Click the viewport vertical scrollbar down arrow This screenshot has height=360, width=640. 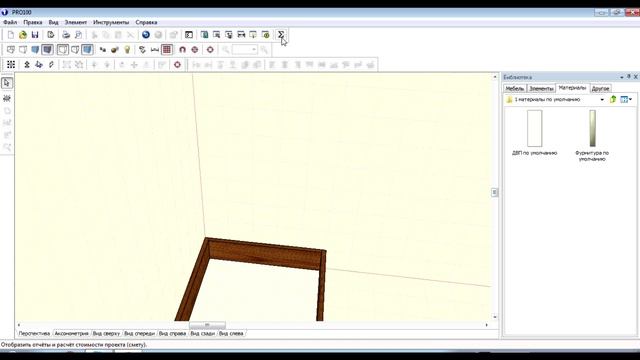495,317
